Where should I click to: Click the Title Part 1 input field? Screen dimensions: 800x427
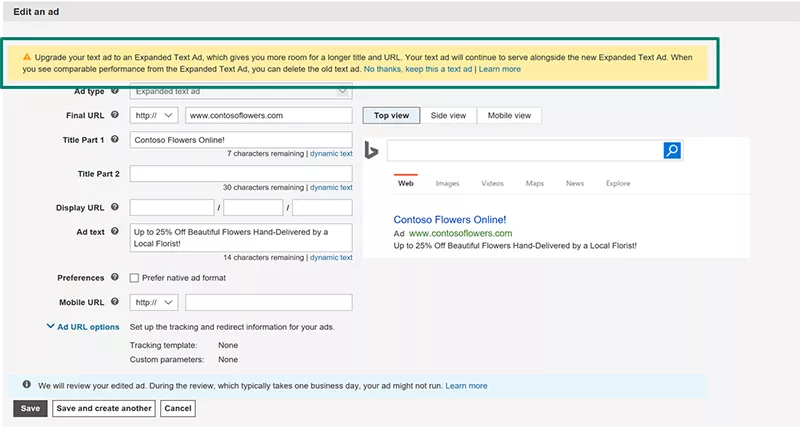point(241,140)
